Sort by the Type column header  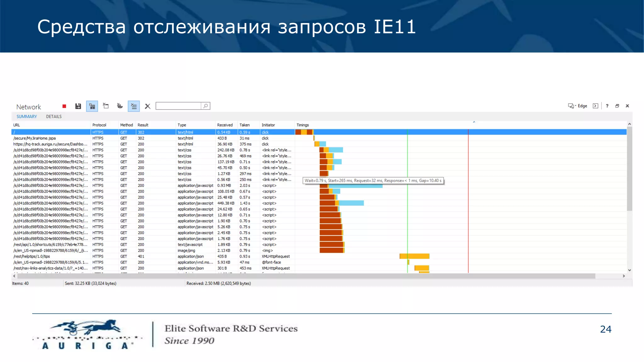point(195,125)
